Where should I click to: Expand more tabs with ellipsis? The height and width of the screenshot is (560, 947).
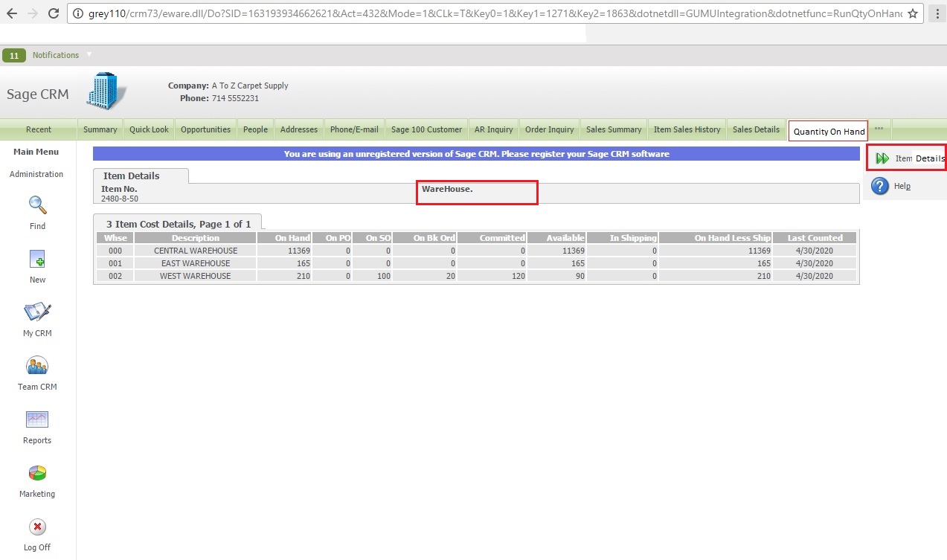tap(879, 129)
